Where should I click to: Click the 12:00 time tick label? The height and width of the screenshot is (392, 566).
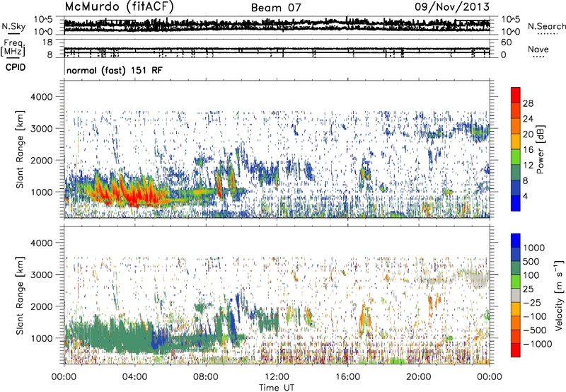277,377
